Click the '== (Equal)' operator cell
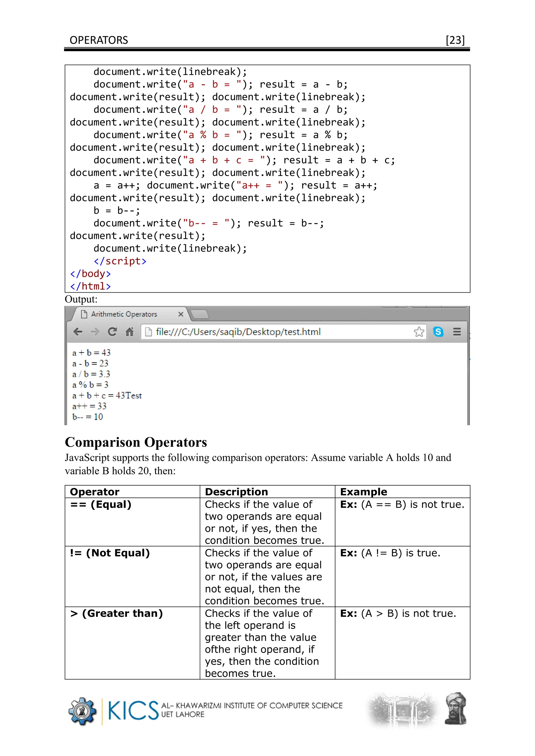This screenshot has width=535, height=756. pyautogui.click(x=101, y=504)
